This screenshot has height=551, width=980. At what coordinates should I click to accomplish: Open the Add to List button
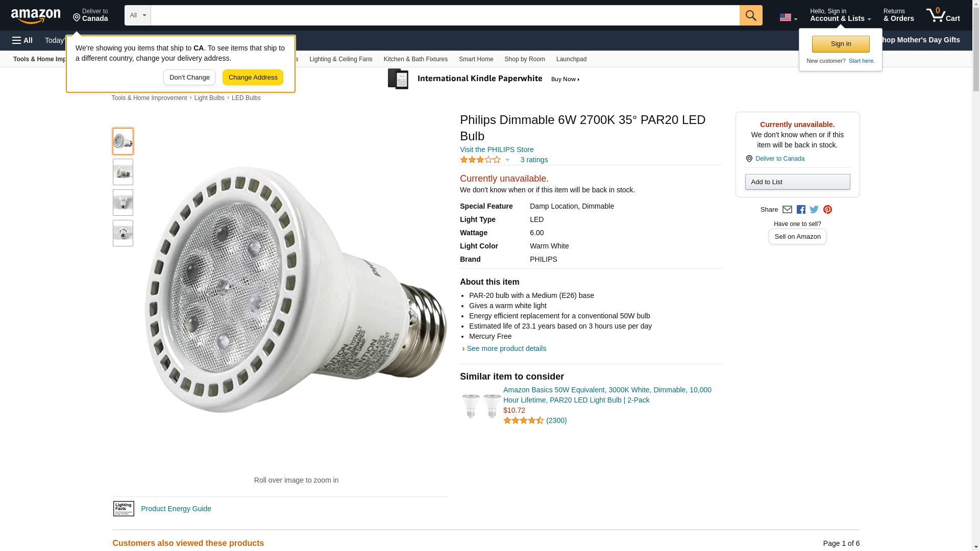[x=797, y=182]
